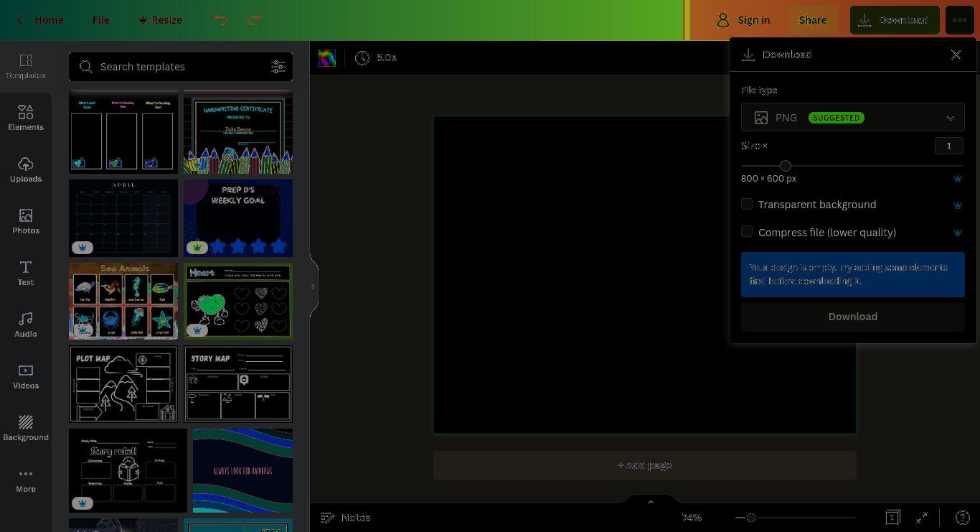Click the Search templates field

tap(181, 67)
